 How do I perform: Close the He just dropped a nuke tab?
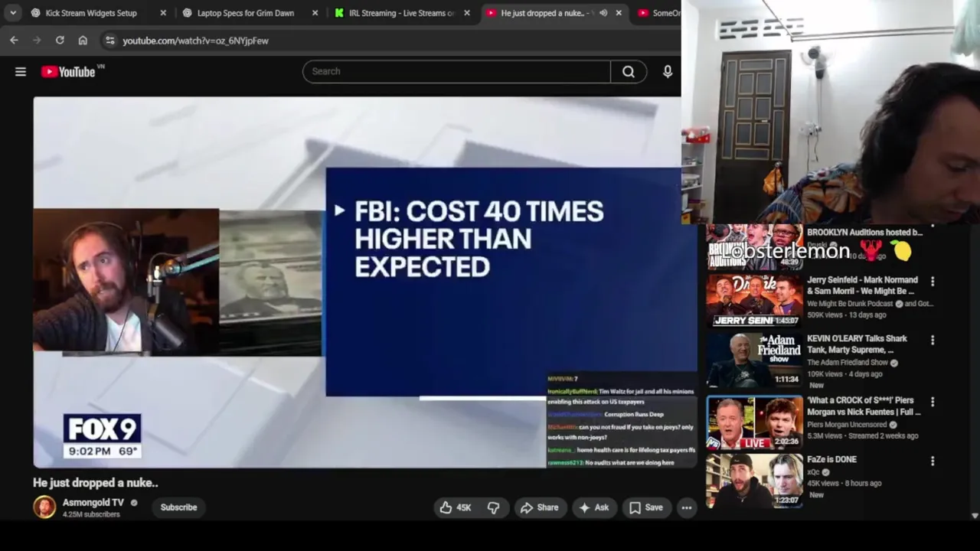click(619, 13)
